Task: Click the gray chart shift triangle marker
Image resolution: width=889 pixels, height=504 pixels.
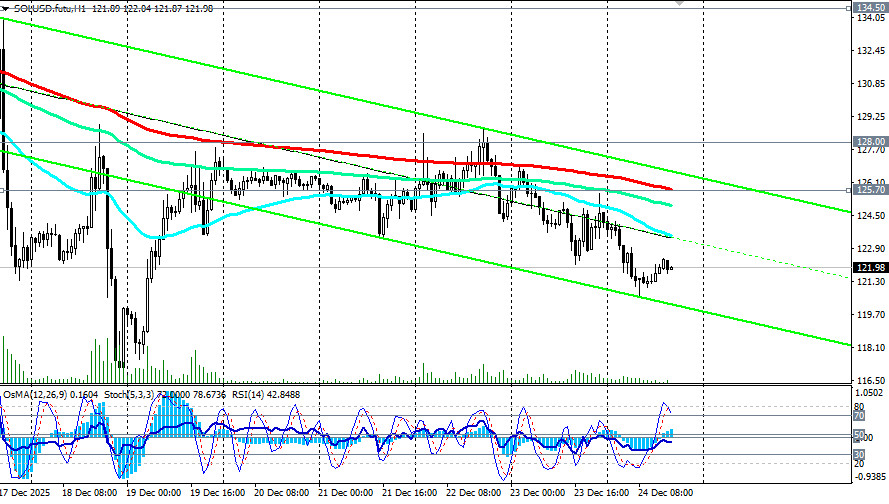Action: 681,4
